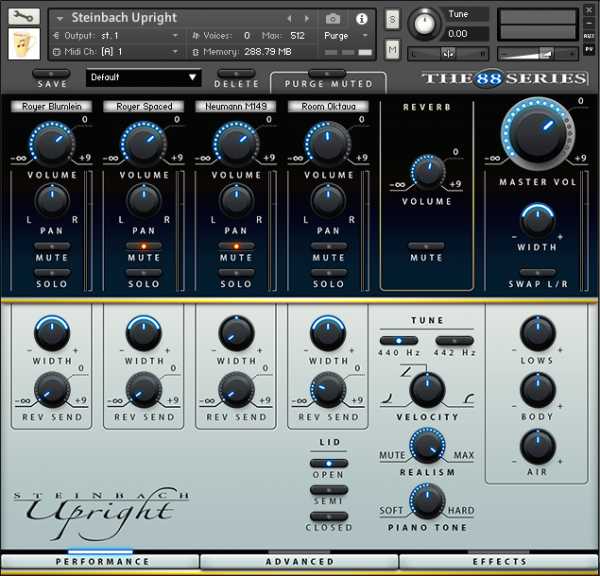
Task: Set the lid to Open
Action: point(329,463)
